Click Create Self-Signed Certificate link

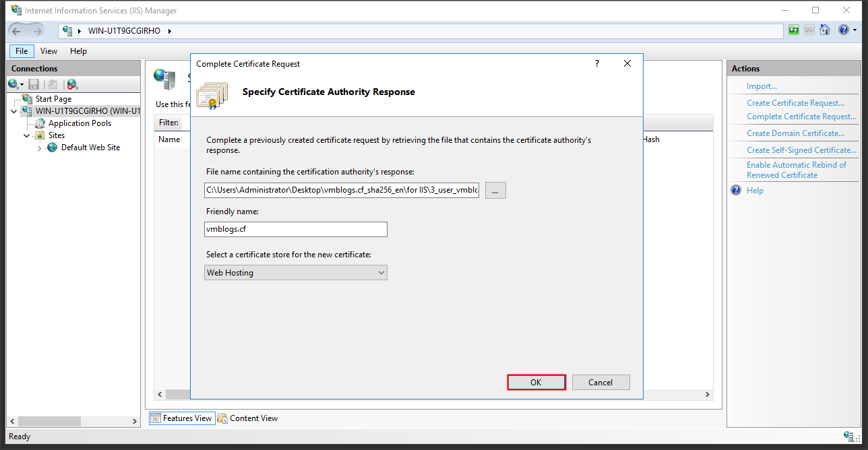pos(801,150)
